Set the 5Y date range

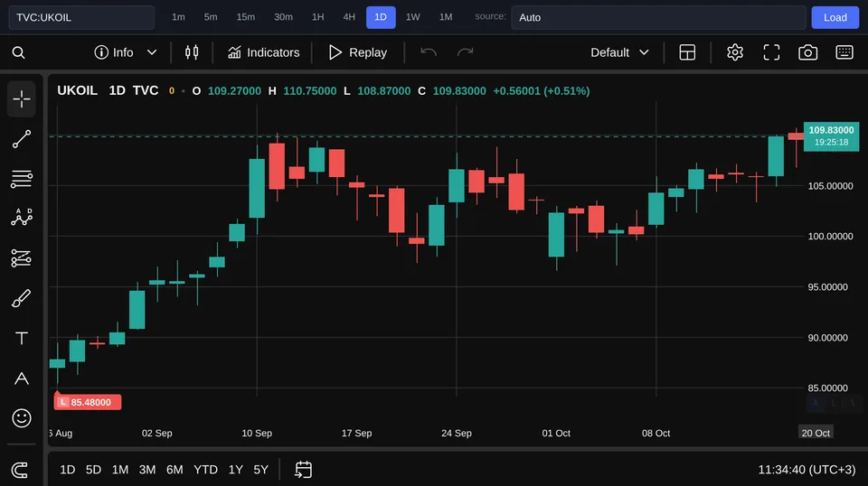tap(260, 470)
